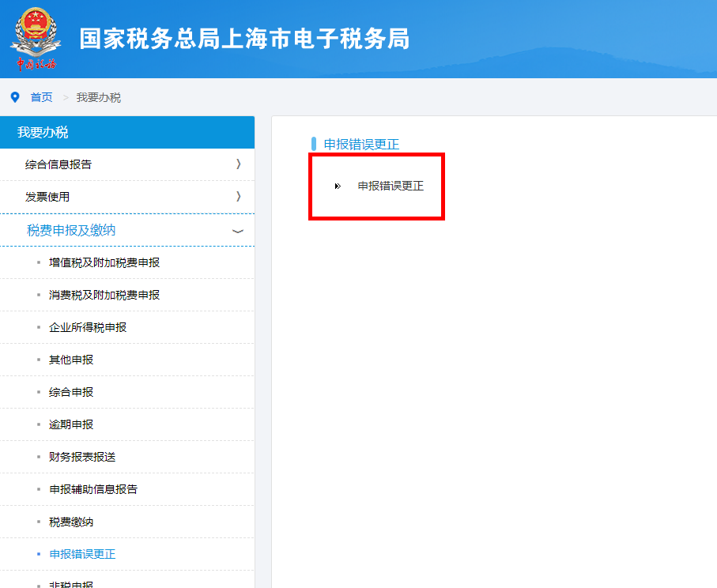Go to 首页 in breadcrumb
The height and width of the screenshot is (588, 717).
41,97
